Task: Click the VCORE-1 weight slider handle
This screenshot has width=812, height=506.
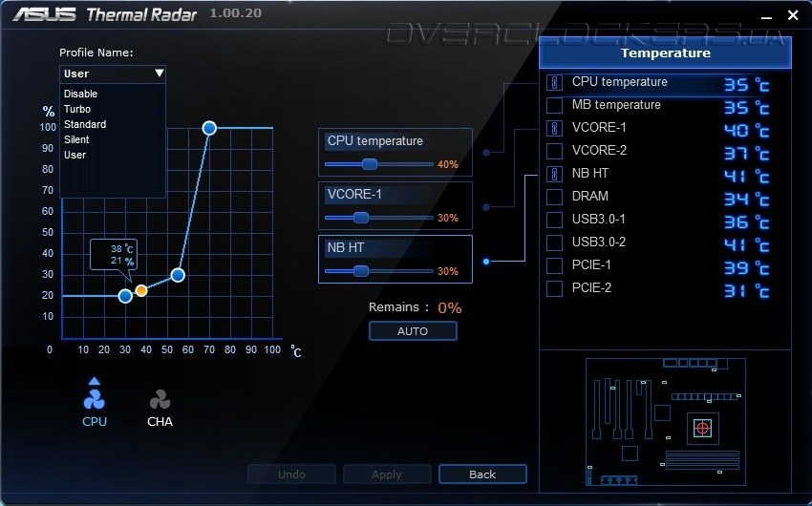Action: [x=361, y=218]
